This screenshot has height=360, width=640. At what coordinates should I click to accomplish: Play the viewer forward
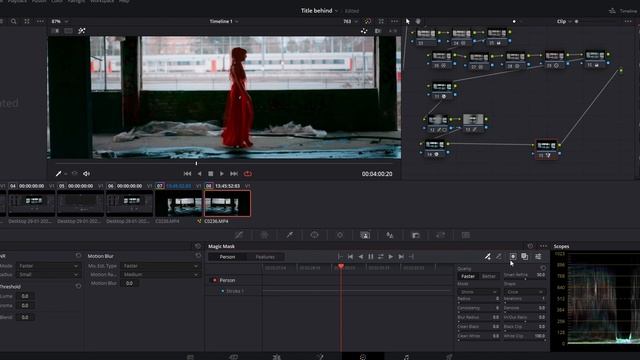pos(222,173)
